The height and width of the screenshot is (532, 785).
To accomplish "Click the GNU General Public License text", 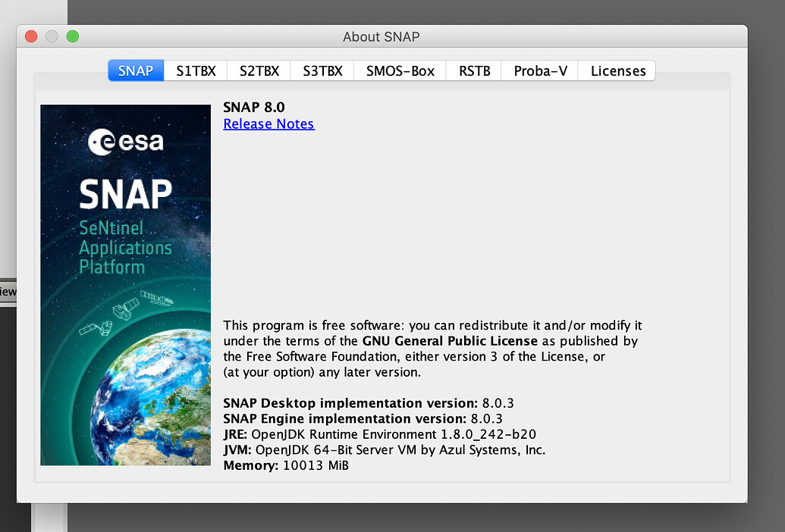I will (x=451, y=341).
